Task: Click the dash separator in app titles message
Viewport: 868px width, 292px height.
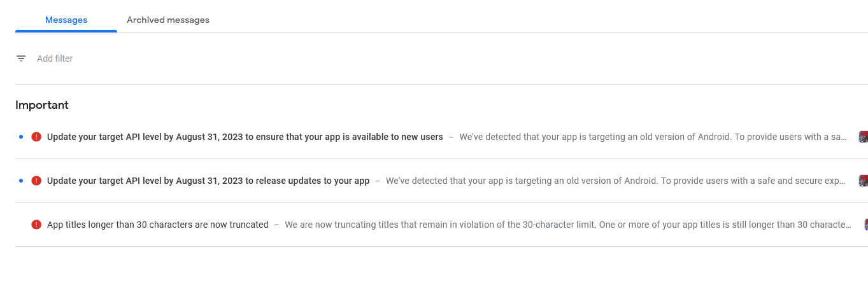Action: pos(277,225)
